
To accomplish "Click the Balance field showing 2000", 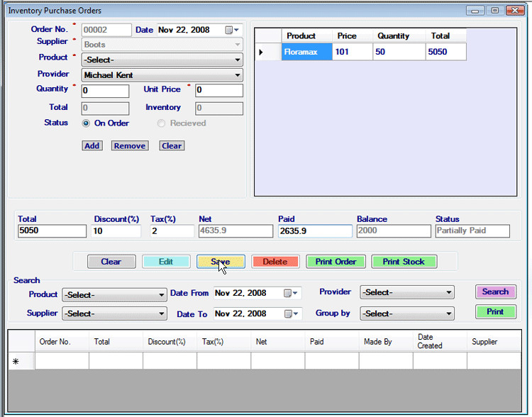I will pyautogui.click(x=394, y=230).
